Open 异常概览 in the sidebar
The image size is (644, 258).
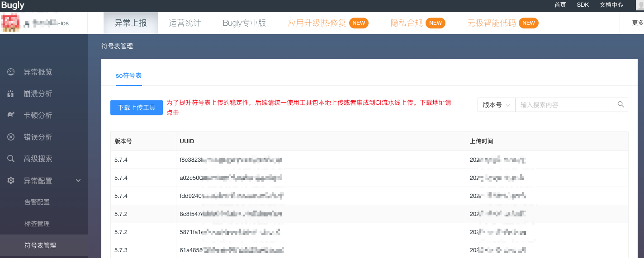point(38,72)
